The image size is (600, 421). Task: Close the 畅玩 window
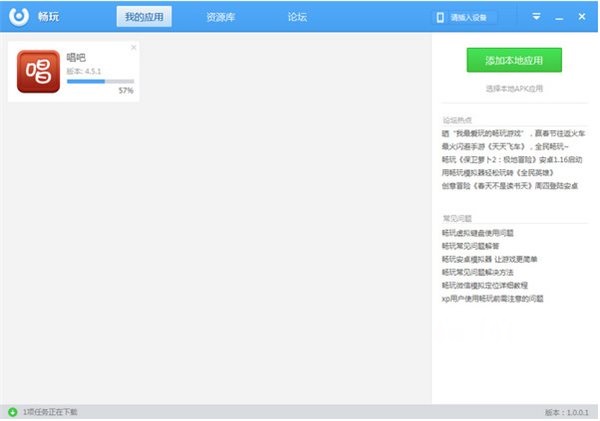click(x=582, y=16)
